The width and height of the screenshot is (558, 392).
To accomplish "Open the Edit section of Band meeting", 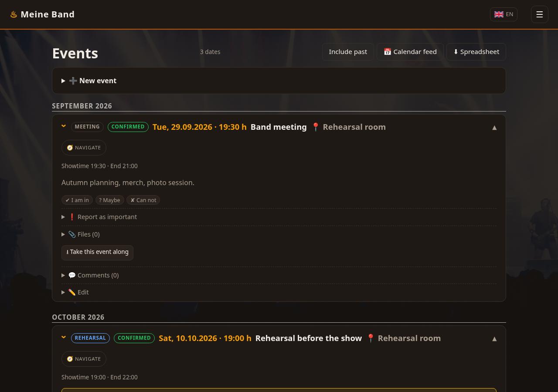I will 279,292.
